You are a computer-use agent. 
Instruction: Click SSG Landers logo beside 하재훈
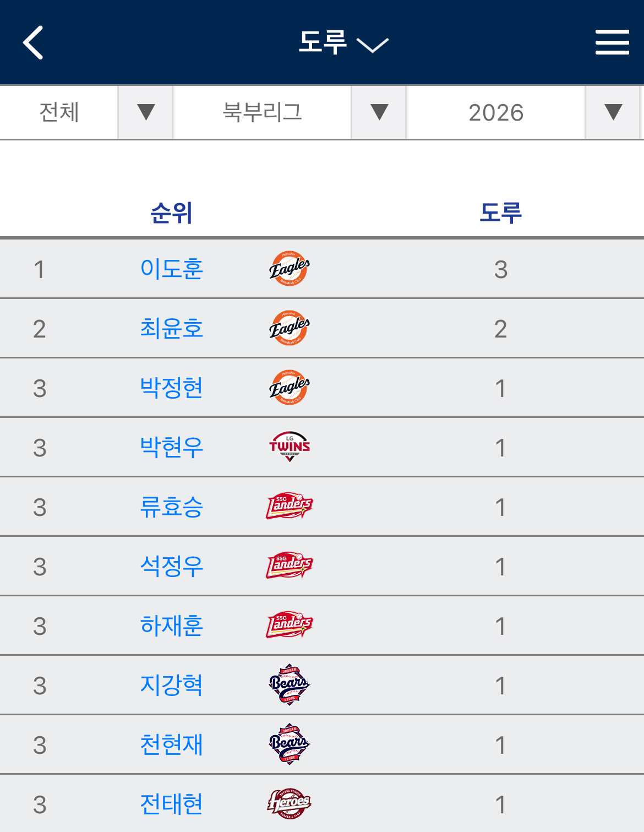(290, 626)
